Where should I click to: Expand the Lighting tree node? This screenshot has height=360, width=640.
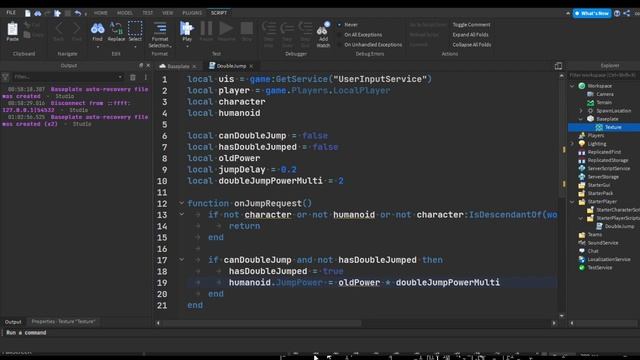coord(572,144)
